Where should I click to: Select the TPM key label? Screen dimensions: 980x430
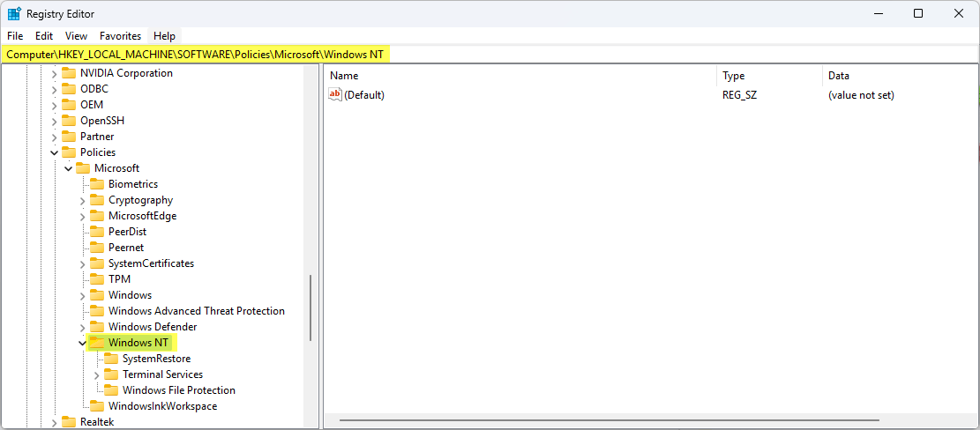pos(119,279)
